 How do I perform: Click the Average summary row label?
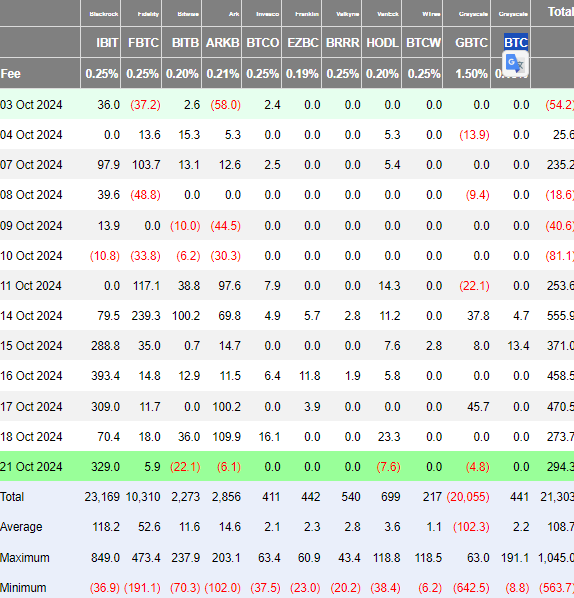[x=21, y=527]
